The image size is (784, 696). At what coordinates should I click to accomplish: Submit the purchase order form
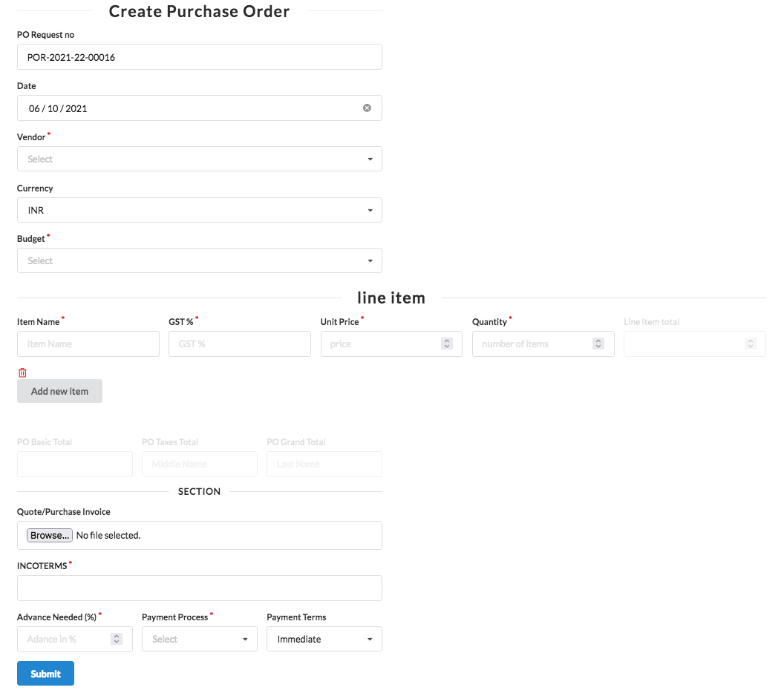point(45,674)
